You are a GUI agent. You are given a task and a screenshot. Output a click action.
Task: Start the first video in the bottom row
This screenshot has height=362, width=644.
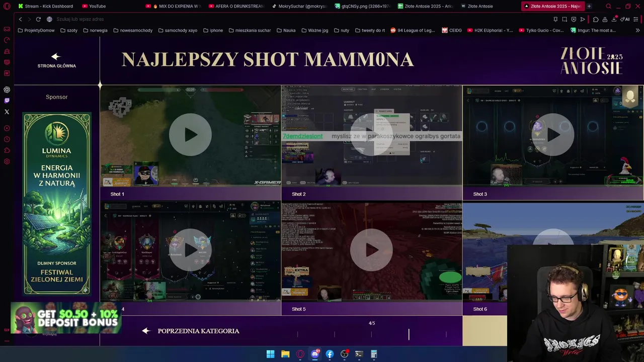point(190,250)
